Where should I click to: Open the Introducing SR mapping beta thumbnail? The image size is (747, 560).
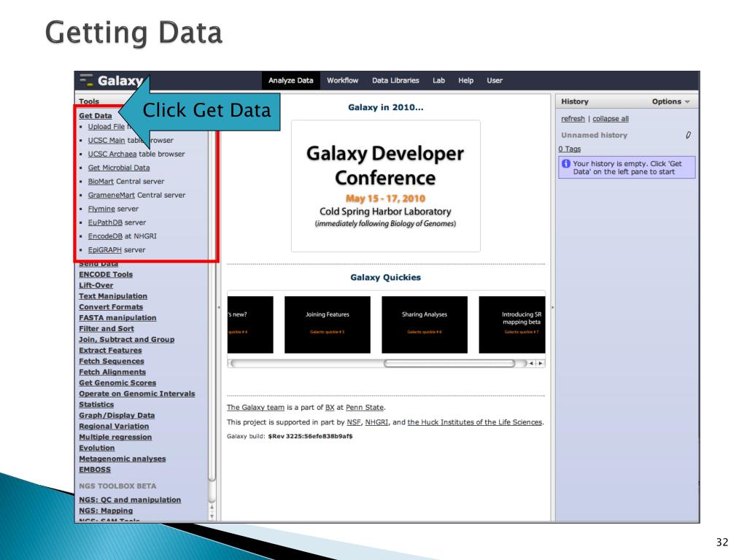[512, 324]
